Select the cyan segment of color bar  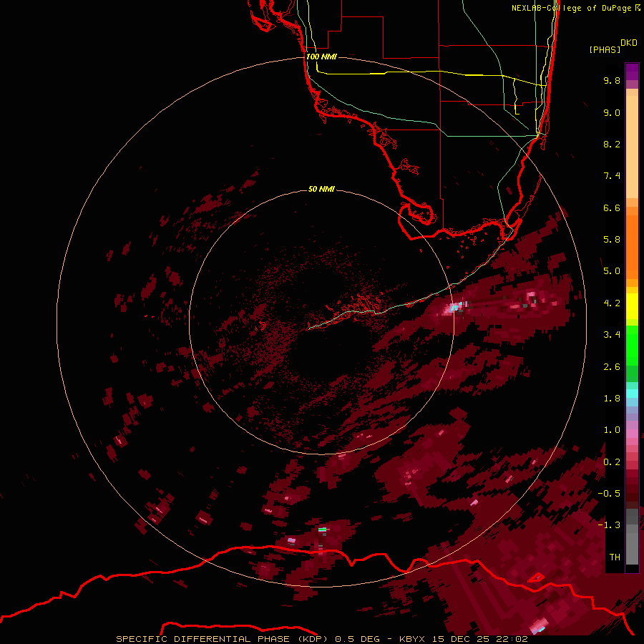click(632, 394)
